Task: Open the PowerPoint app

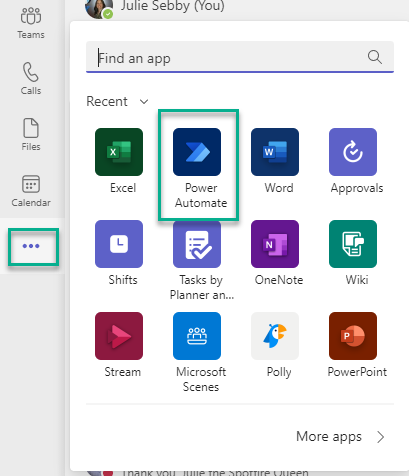Action: pos(353,336)
